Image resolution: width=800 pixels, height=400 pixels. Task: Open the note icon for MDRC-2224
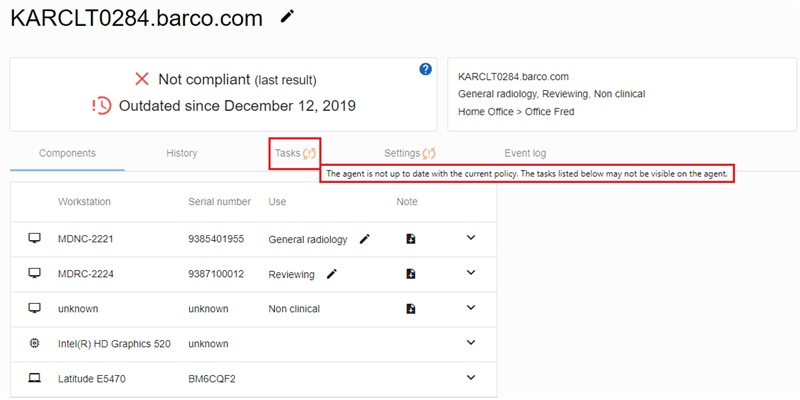click(x=410, y=274)
